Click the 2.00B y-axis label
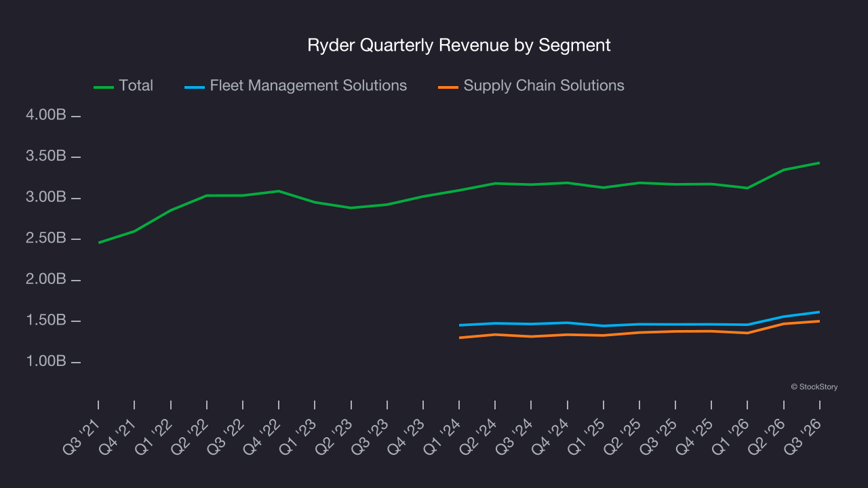868x488 pixels. coord(45,279)
